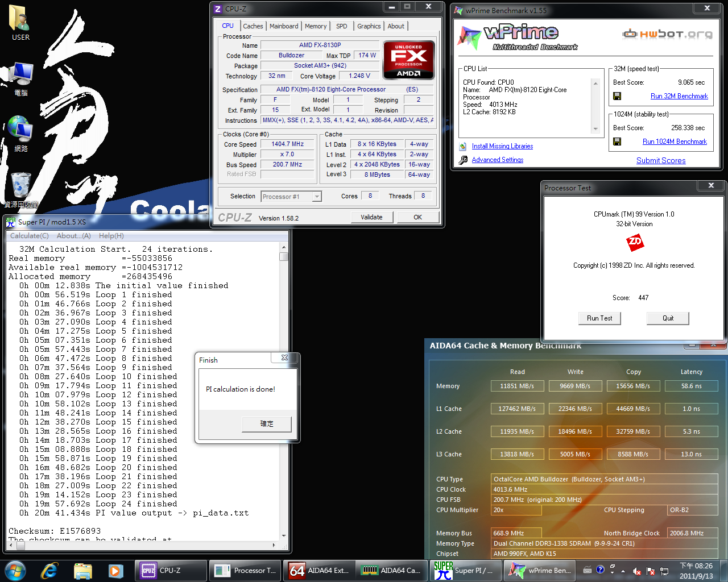
Task: Click the taskbar clock showing 08:26
Action: pos(696,571)
